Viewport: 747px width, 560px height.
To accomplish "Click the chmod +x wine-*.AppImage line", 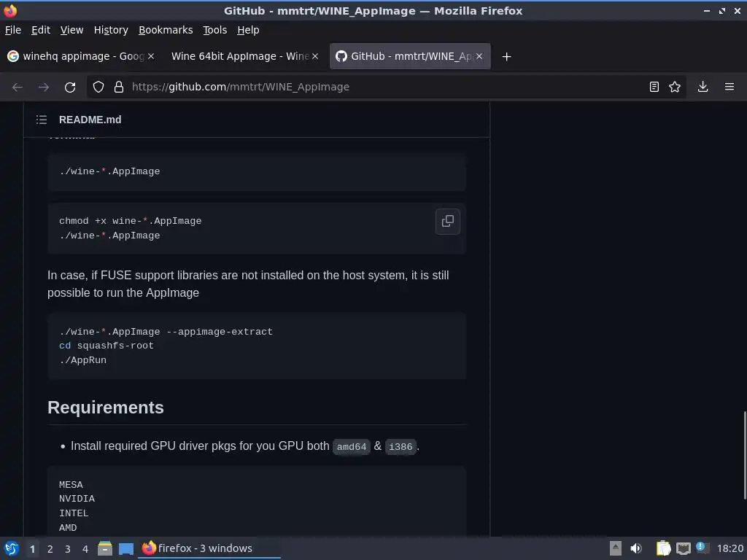I will click(130, 221).
